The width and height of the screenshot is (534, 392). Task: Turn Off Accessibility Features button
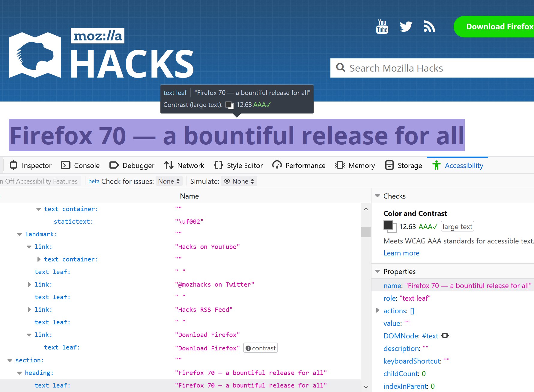click(40, 181)
